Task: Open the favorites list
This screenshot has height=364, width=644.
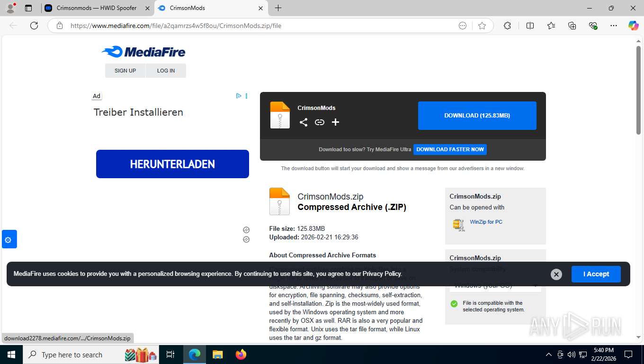Action: coord(551,26)
